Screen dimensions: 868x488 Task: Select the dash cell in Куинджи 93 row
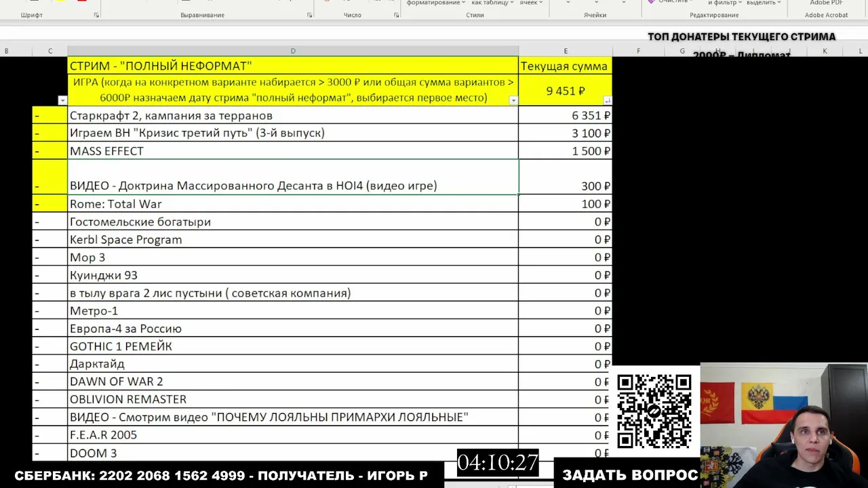[50, 275]
